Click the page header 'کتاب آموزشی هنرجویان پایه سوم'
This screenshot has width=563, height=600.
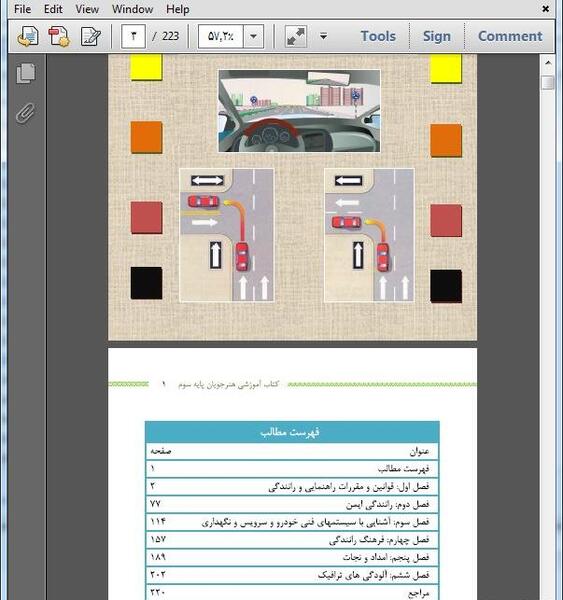[x=228, y=384]
